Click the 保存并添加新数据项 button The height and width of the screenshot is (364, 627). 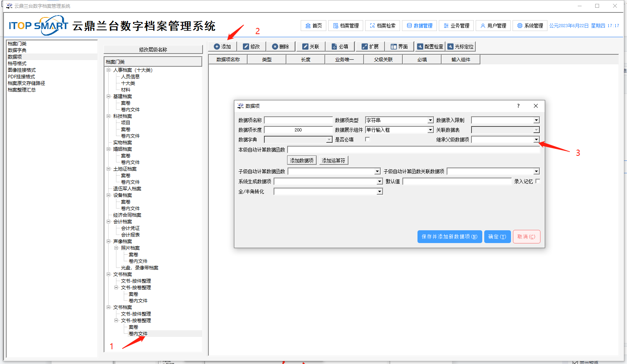click(449, 236)
